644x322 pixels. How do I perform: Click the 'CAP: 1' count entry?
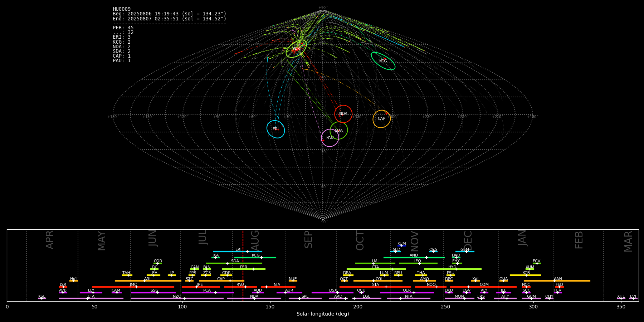click(122, 56)
